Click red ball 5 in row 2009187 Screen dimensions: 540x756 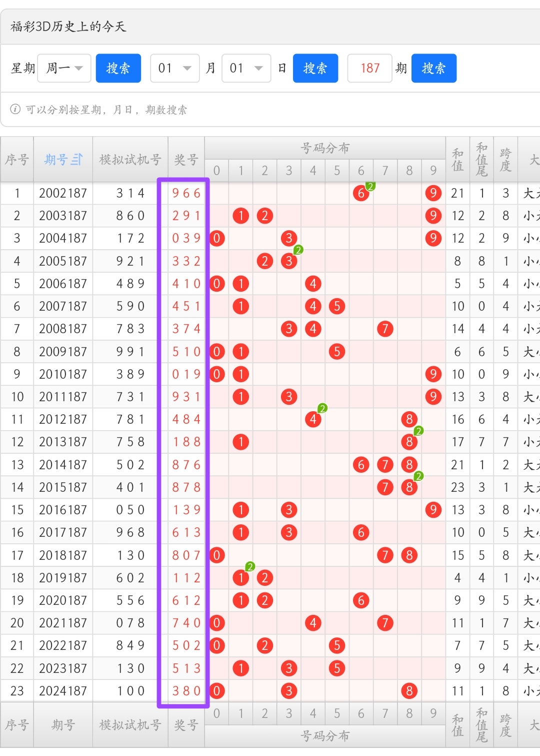(x=337, y=352)
